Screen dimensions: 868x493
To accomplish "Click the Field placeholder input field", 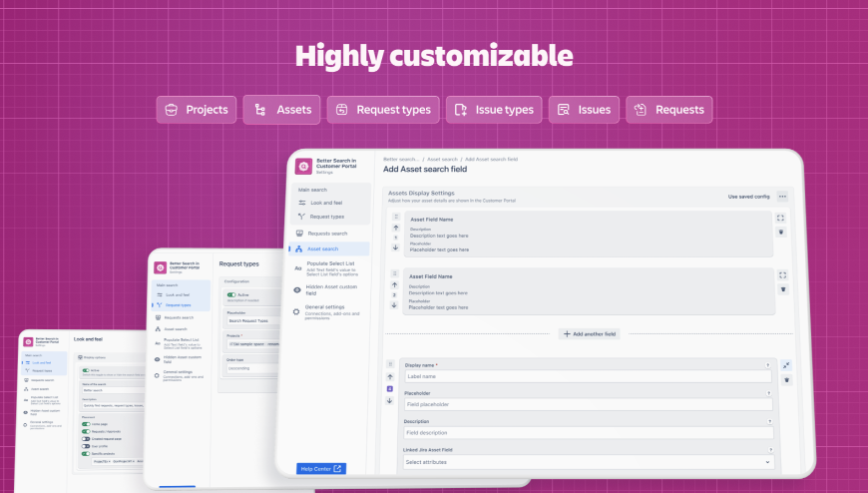I will pyautogui.click(x=588, y=404).
